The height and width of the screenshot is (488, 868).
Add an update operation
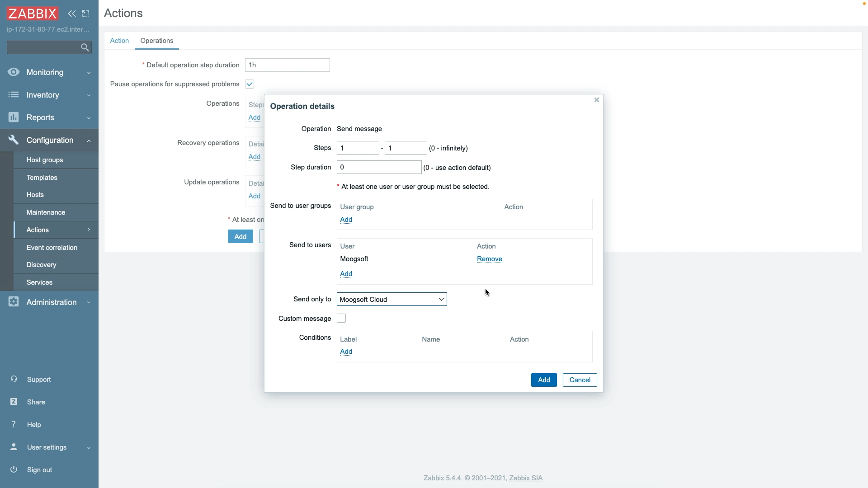pos(255,196)
